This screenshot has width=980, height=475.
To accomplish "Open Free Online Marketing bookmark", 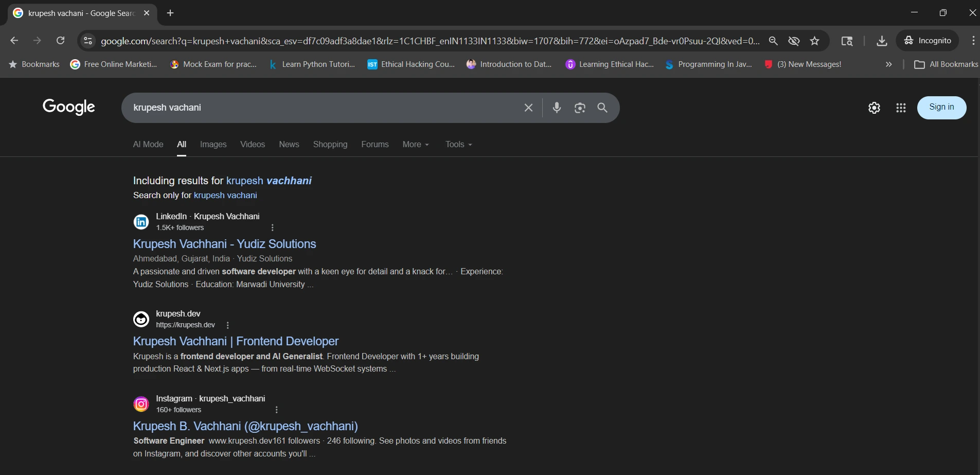I will coord(114,64).
